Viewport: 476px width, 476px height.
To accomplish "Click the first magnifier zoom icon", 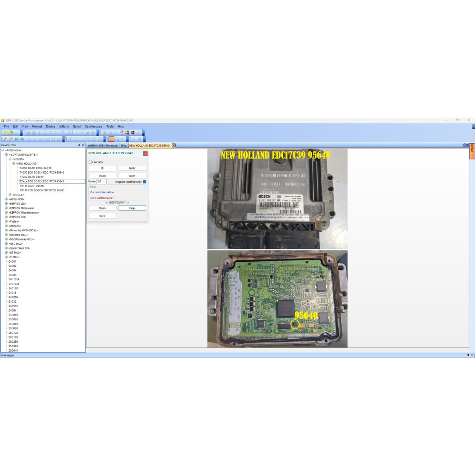I will pyautogui.click(x=5, y=139).
